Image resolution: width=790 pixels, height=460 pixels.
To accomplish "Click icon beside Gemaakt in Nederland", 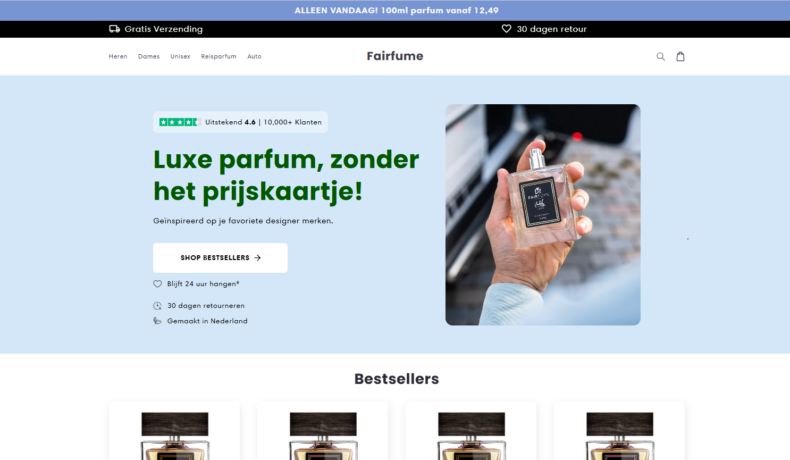I will click(158, 321).
